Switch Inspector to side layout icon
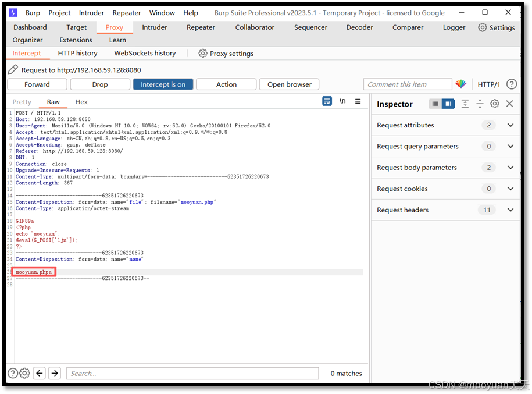This screenshot has height=394, width=532. [x=448, y=104]
